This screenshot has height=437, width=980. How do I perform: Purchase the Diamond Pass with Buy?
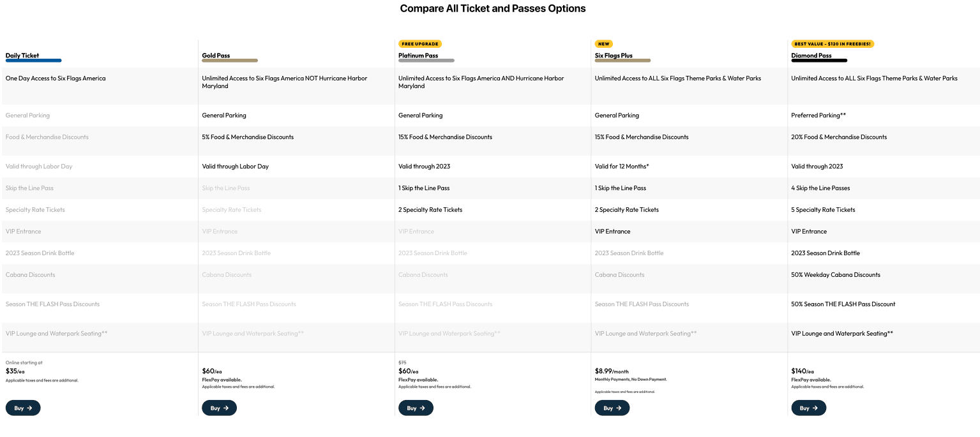pyautogui.click(x=808, y=408)
